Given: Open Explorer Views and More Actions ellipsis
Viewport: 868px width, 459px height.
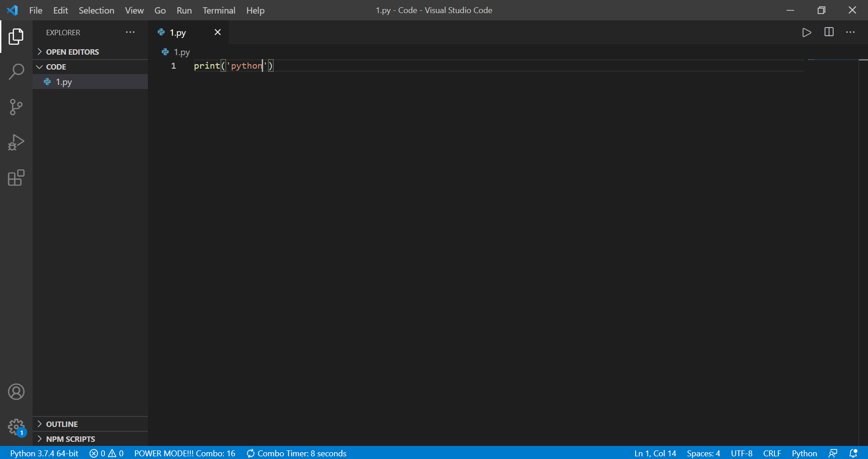Looking at the screenshot, I should tap(130, 33).
